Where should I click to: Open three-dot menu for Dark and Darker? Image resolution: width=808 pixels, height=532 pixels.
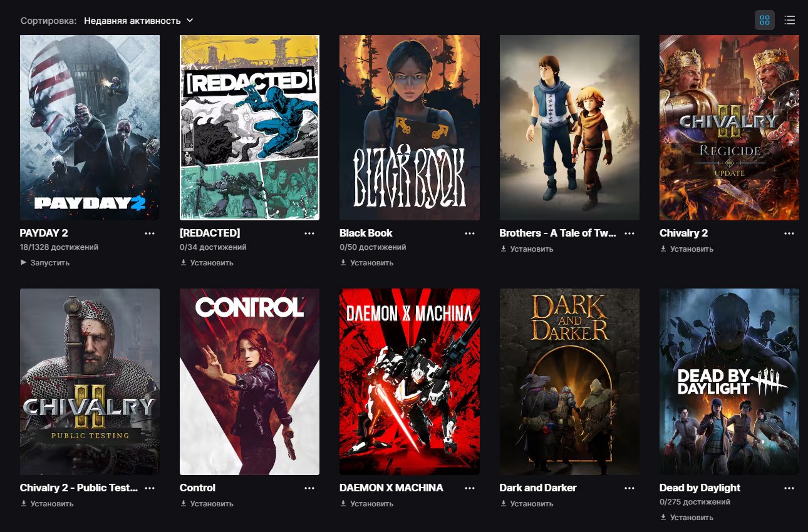pyautogui.click(x=629, y=488)
